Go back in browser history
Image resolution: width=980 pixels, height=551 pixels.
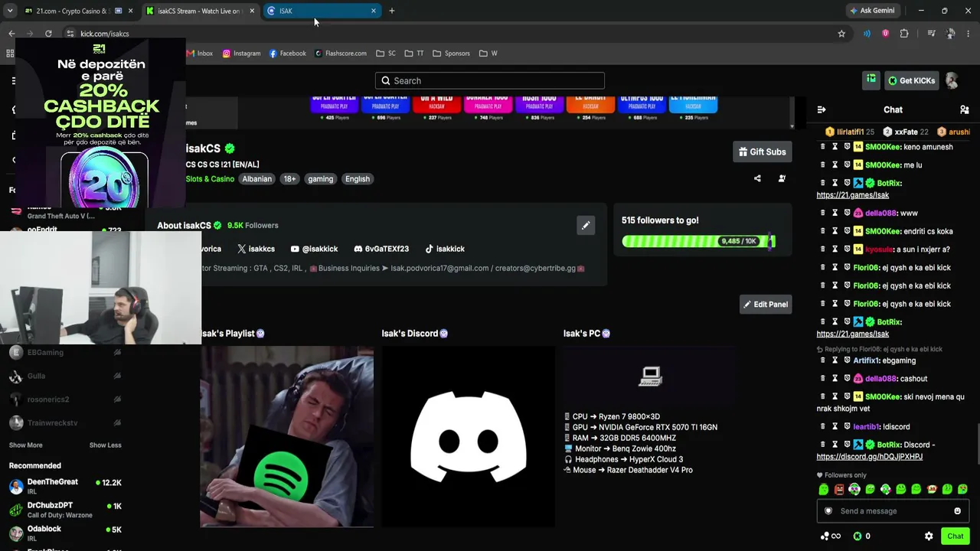coord(11,34)
